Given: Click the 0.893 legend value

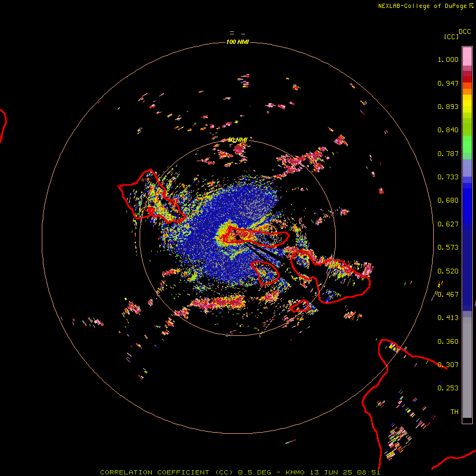Looking at the screenshot, I should coord(448,106).
